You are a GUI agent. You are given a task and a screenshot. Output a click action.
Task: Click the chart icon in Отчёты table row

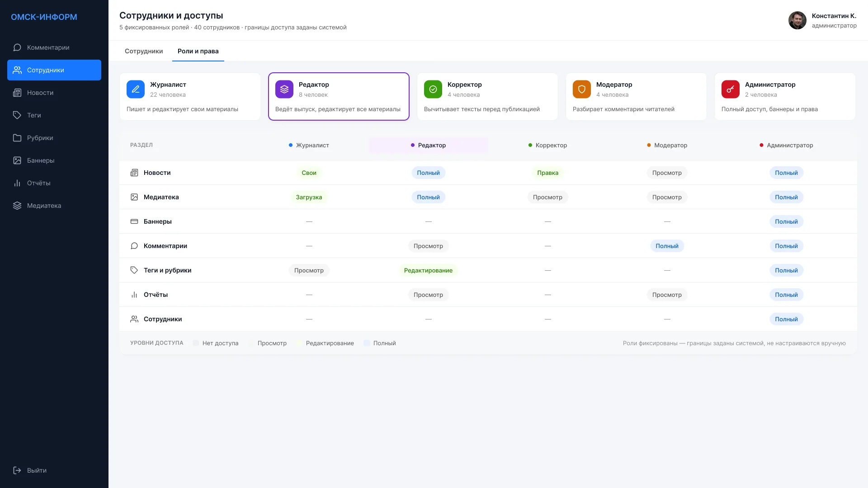click(x=134, y=295)
